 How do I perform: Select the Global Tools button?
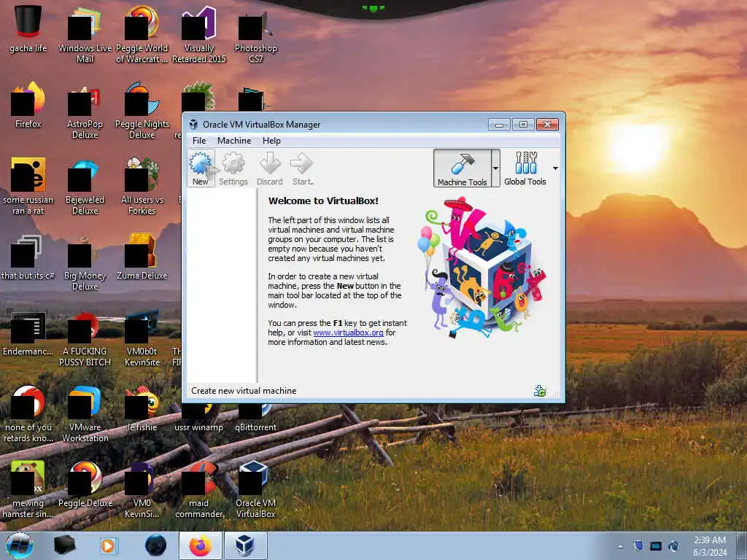click(x=525, y=168)
